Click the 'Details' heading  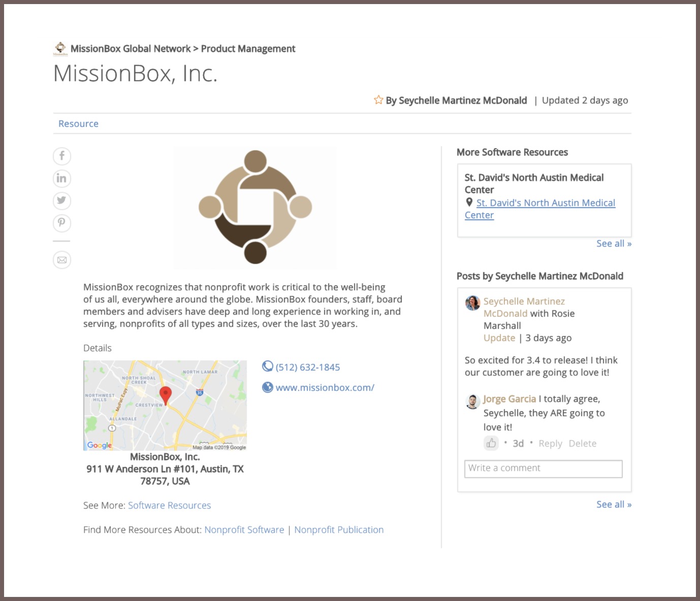click(x=98, y=348)
